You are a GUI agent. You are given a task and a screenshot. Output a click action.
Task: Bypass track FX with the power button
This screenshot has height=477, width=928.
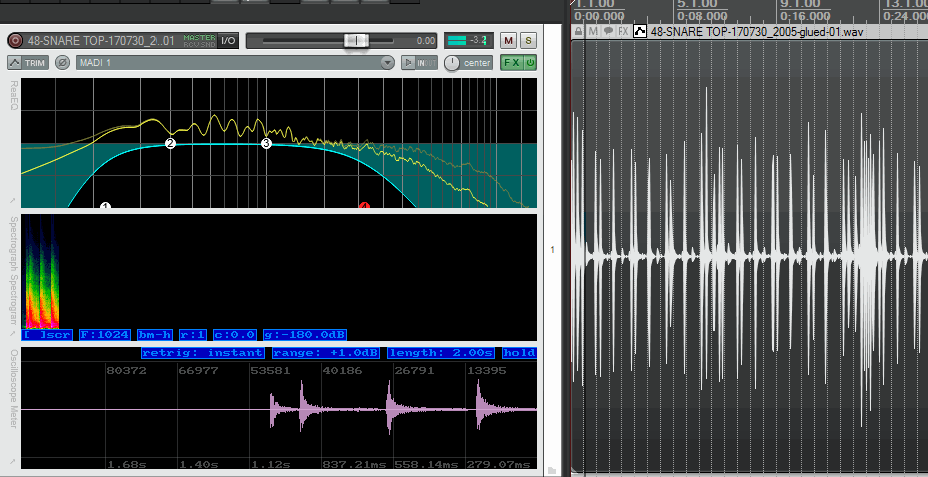coord(530,62)
